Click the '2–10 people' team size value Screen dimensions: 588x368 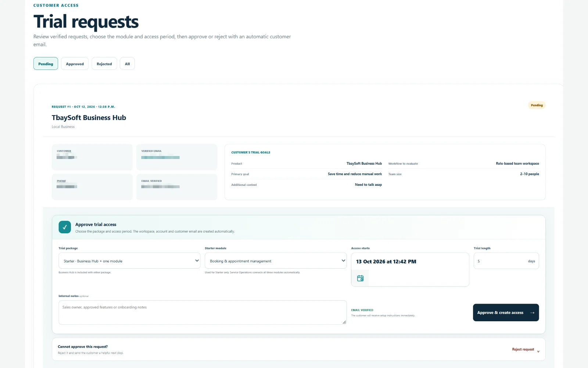(x=530, y=174)
